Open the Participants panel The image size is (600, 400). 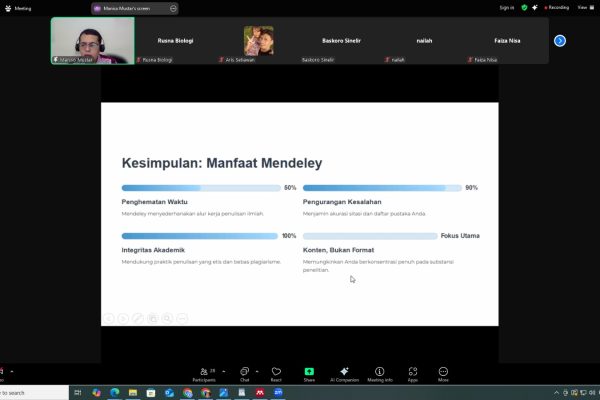tap(204, 374)
